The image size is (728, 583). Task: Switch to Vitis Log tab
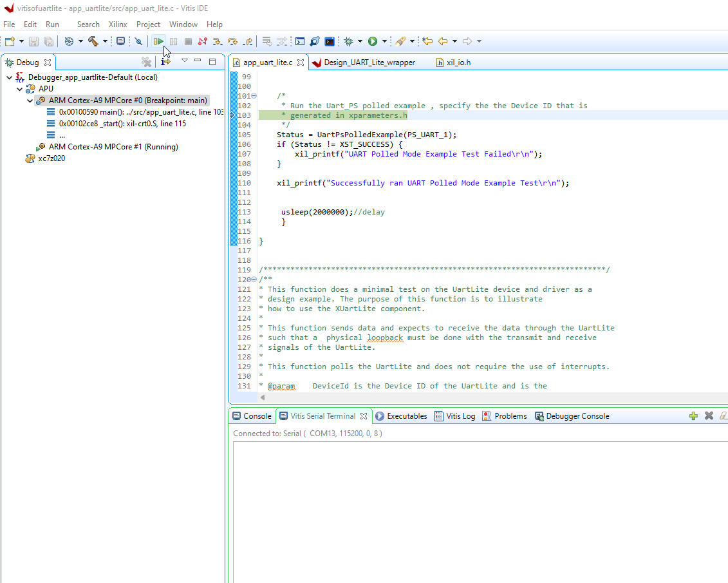pyautogui.click(x=455, y=416)
